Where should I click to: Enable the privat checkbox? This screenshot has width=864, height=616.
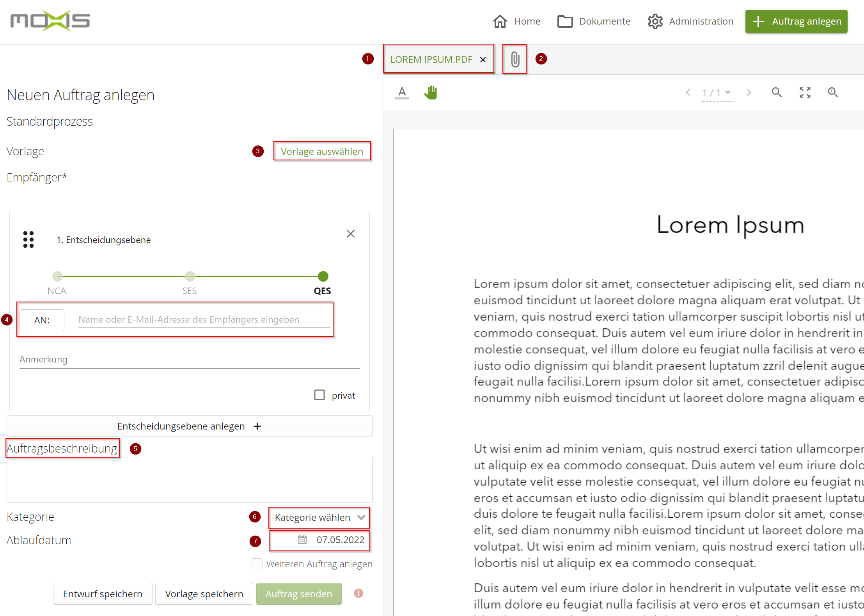319,395
